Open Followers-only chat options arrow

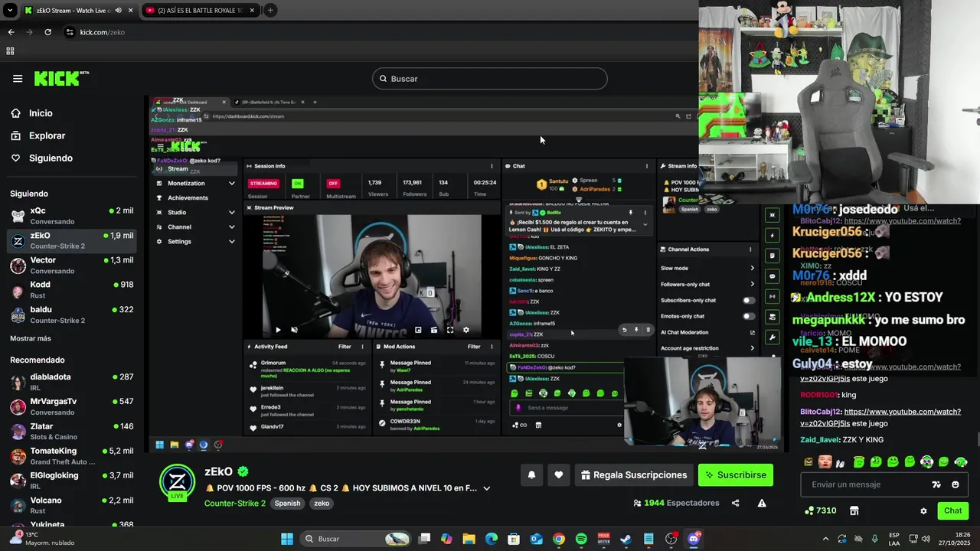[752, 284]
